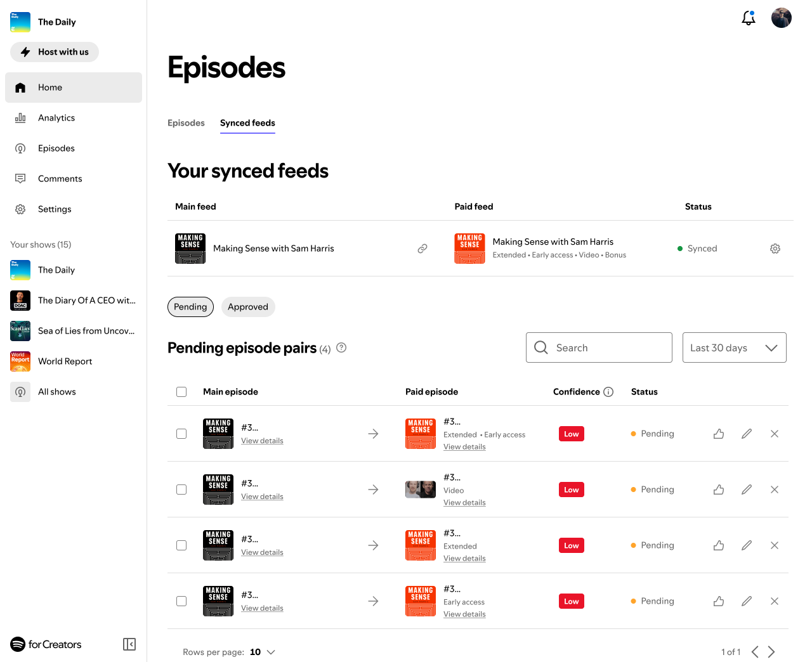Reject the Video episode pair with X
812x662 pixels.
775,490
